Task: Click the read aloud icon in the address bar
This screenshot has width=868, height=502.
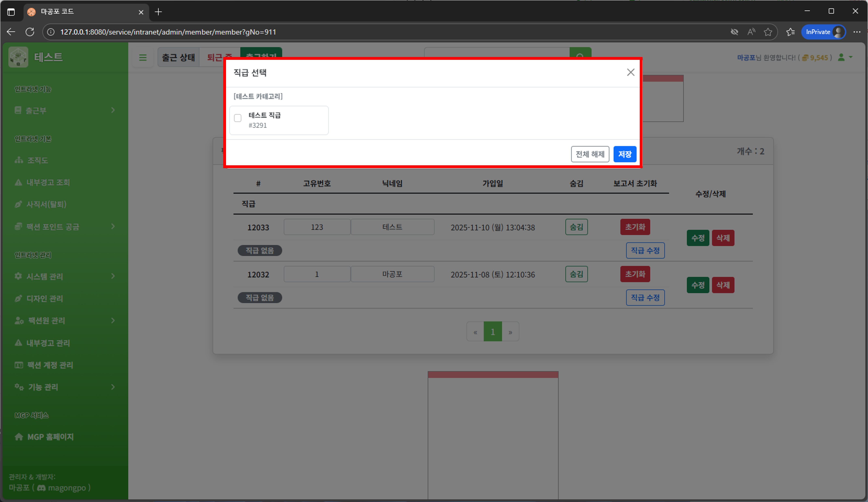Action: point(751,32)
